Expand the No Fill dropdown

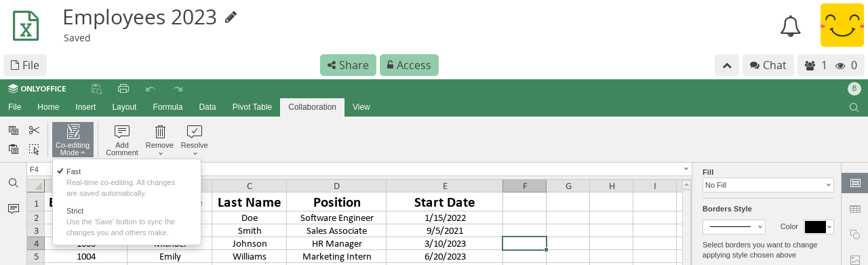click(768, 185)
